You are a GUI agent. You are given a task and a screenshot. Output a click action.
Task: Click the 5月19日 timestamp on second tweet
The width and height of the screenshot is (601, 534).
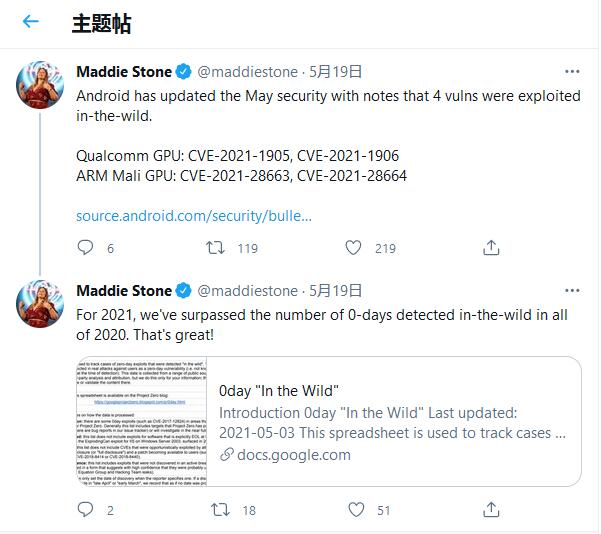(334, 291)
